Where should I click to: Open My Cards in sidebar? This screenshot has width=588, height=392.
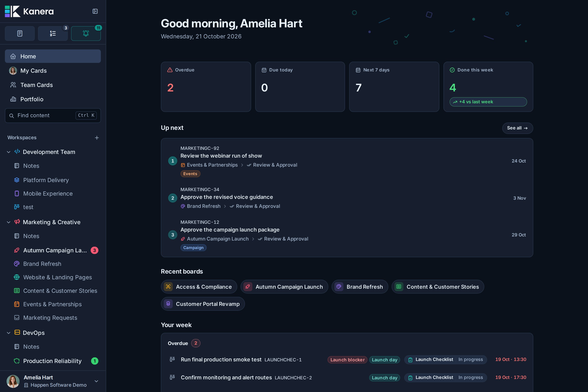point(53,70)
